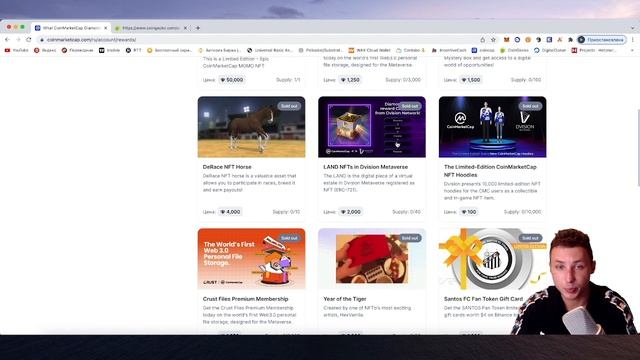Bookmark this page with the star icon
The image size is (640, 360).
tap(493, 40)
